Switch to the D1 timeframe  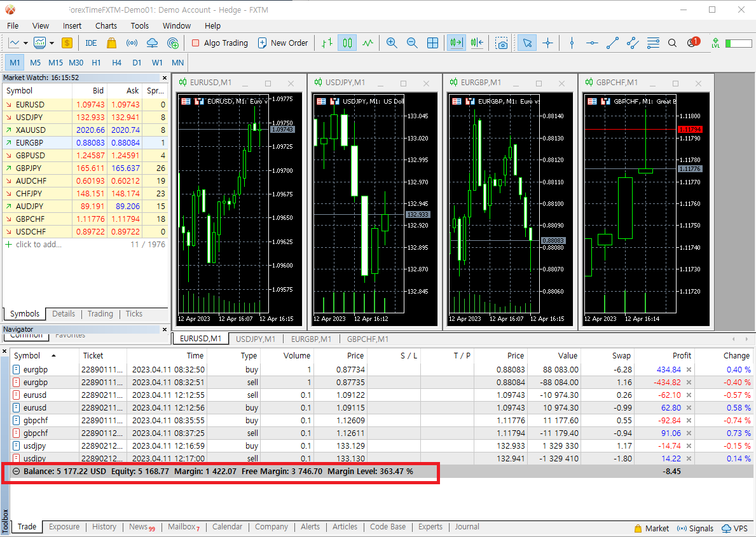137,63
